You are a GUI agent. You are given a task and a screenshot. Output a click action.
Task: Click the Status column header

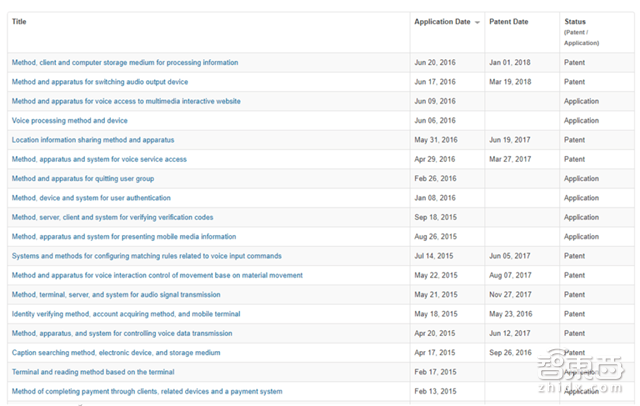pos(575,22)
